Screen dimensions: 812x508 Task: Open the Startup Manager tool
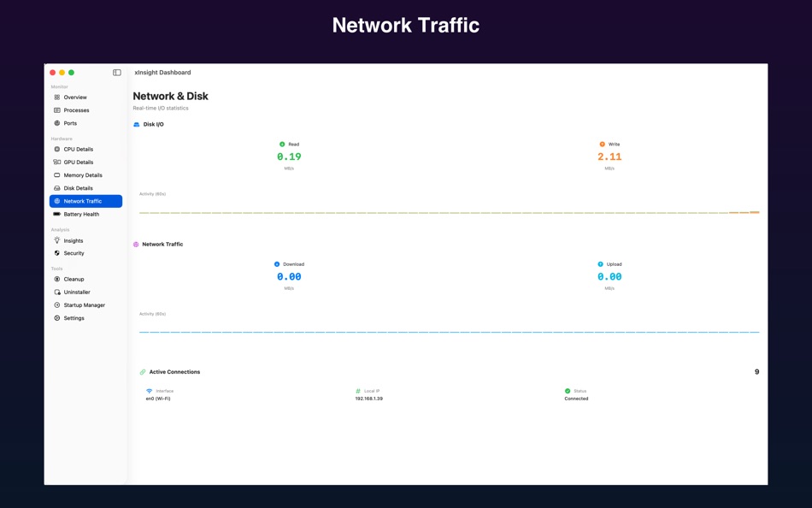pyautogui.click(x=83, y=304)
